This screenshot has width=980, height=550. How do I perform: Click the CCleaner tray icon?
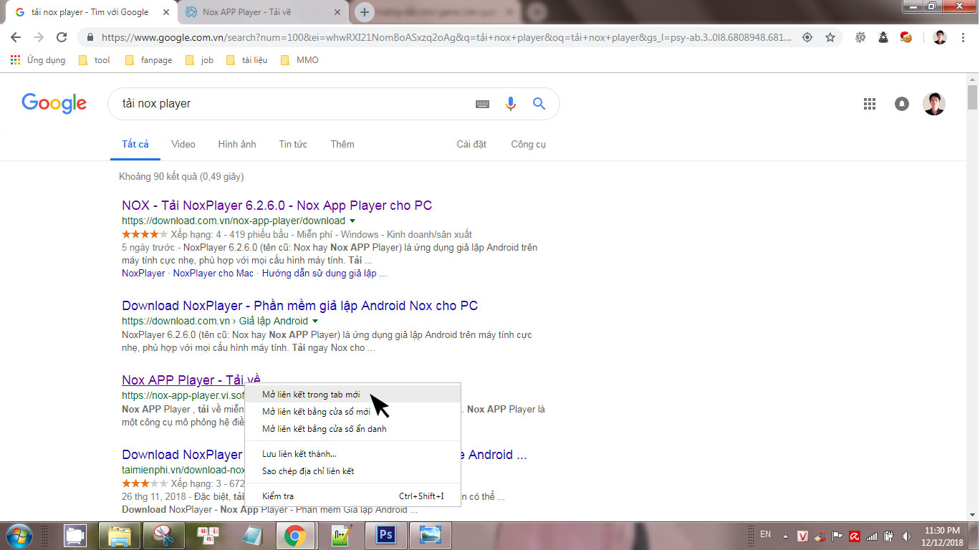(820, 536)
